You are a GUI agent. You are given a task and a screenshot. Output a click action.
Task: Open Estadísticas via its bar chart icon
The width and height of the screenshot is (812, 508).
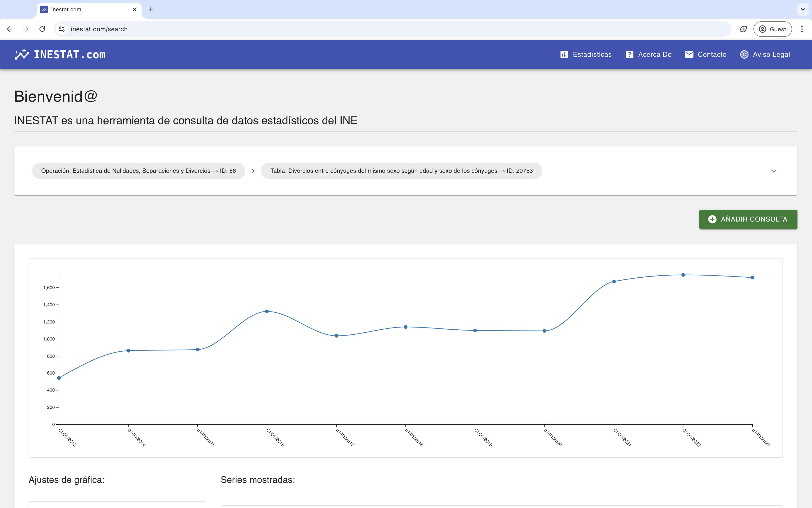click(x=564, y=54)
